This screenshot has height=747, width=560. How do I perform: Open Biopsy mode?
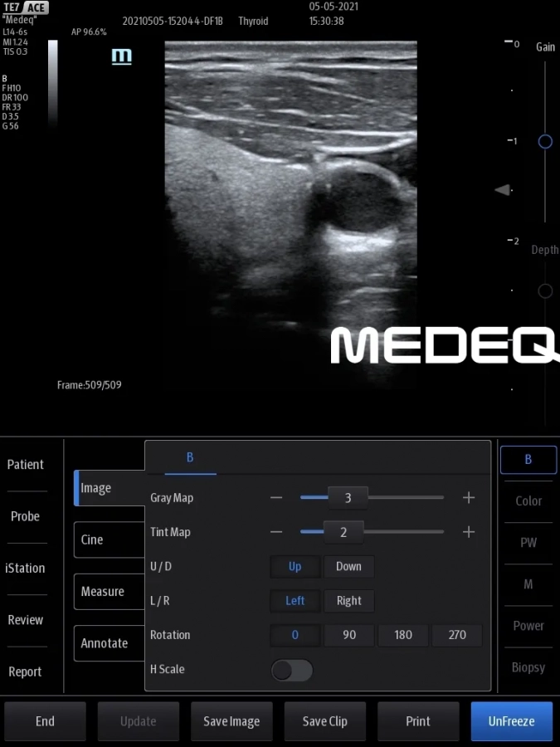pyautogui.click(x=528, y=667)
